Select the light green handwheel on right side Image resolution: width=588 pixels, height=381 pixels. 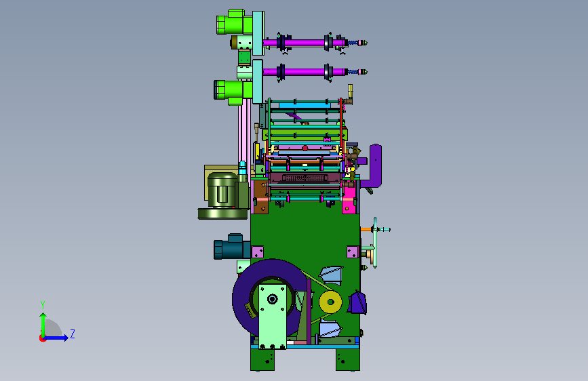coord(375,242)
